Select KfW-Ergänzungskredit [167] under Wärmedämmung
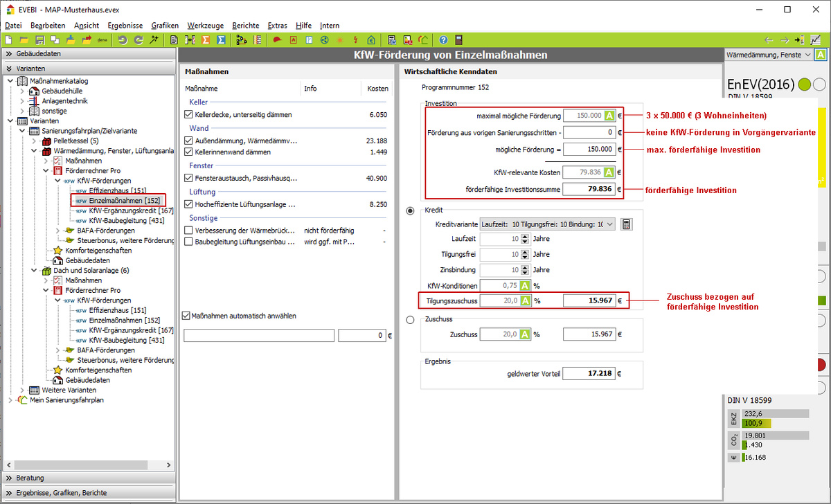 (x=131, y=210)
